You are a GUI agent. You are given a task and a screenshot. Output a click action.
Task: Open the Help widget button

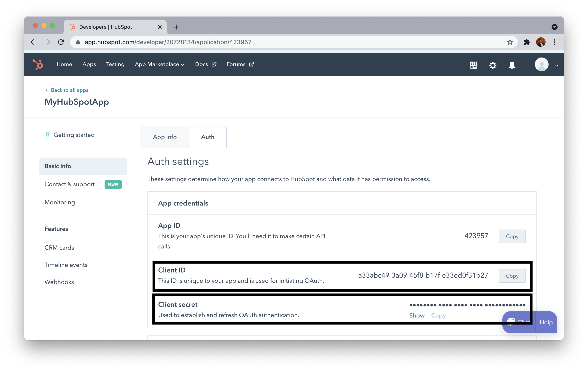click(546, 322)
